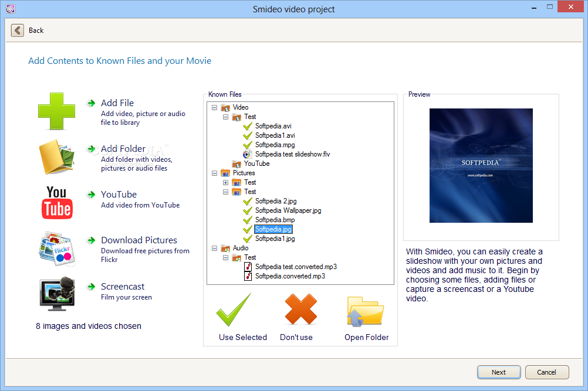Click the checkmark icon beside Softpedia 2.jpg
This screenshot has width=588, height=391.
(248, 201)
